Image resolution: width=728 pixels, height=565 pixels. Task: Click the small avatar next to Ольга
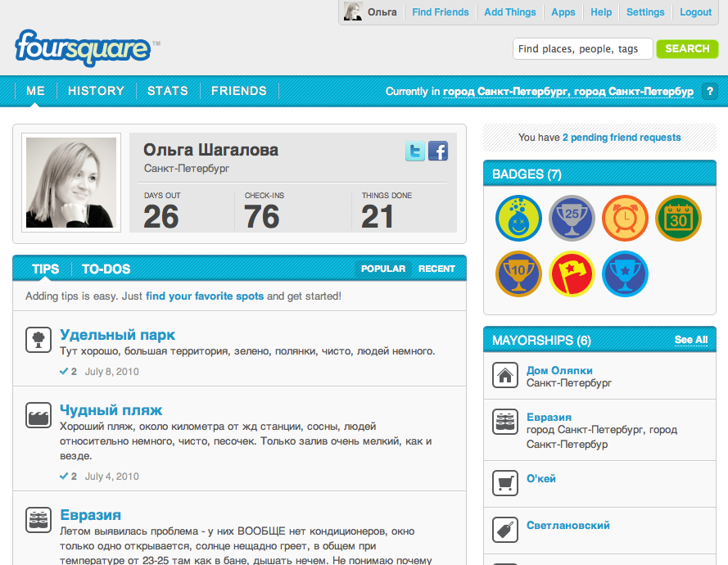pos(353,11)
